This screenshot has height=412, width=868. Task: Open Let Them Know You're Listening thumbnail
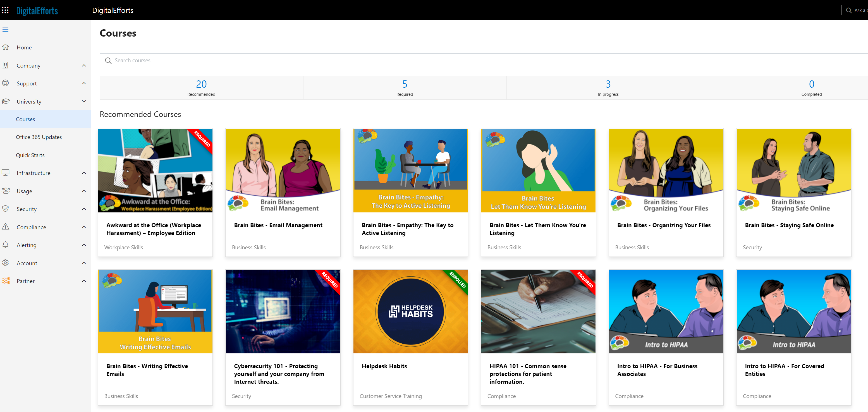pyautogui.click(x=538, y=171)
